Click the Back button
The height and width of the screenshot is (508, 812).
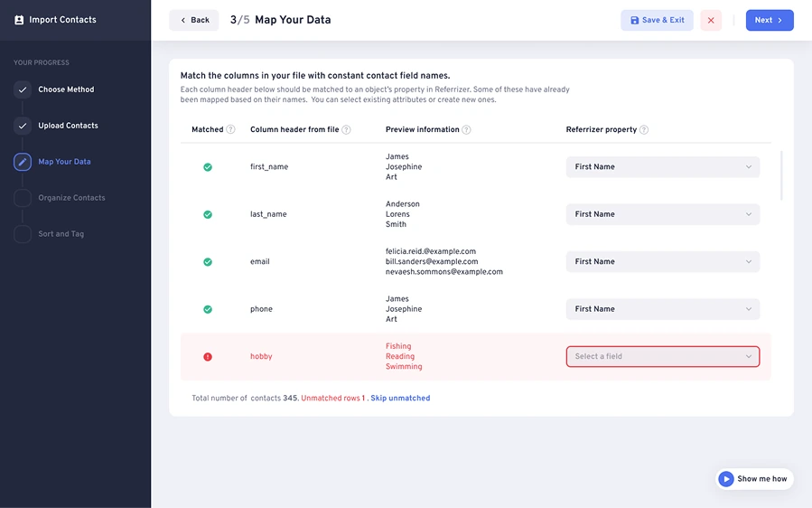(194, 20)
